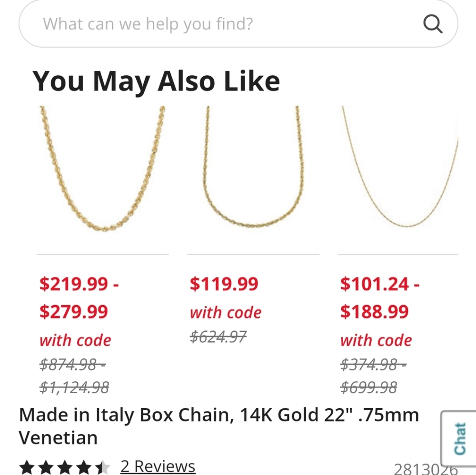Click the 'with code' label under middle product
The image size is (476, 475).
pos(225,312)
